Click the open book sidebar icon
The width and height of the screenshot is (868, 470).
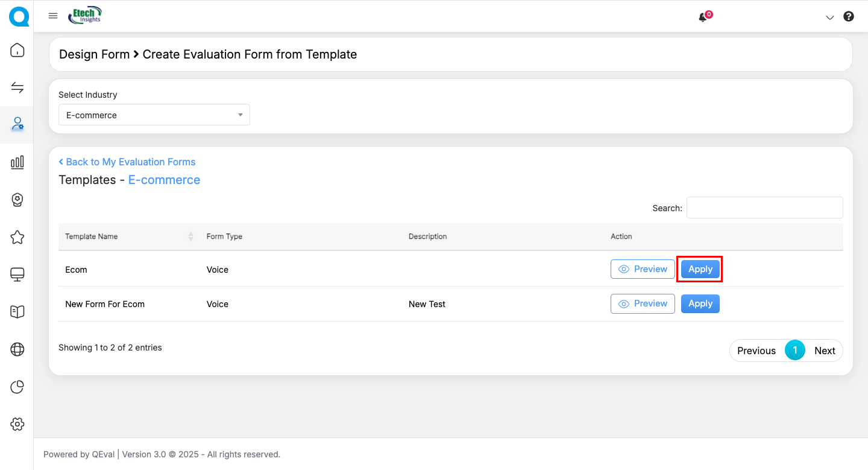(17, 311)
